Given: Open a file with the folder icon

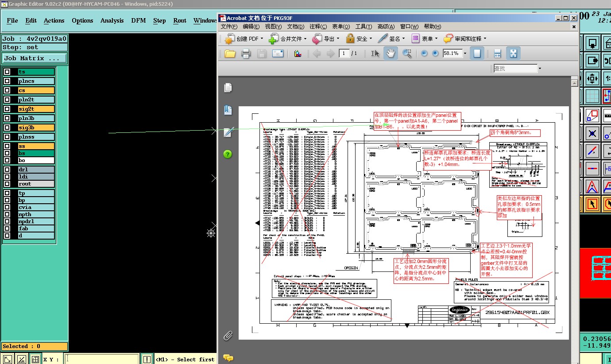Looking at the screenshot, I should (230, 54).
